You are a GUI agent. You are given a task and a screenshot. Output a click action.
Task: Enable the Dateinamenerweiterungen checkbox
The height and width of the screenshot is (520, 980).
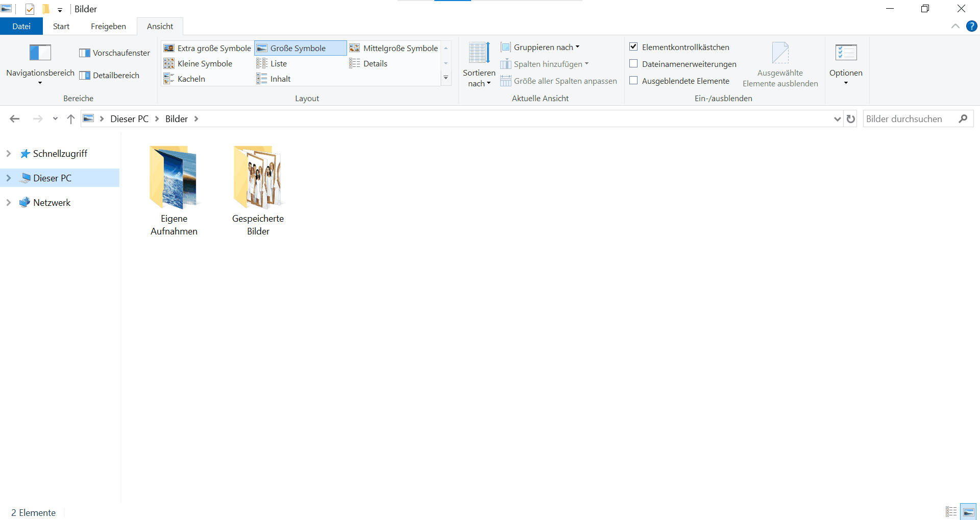pos(633,64)
